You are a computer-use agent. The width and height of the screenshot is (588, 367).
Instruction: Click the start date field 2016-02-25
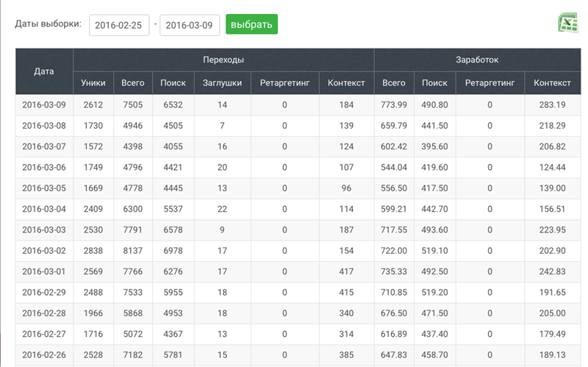[x=119, y=25]
